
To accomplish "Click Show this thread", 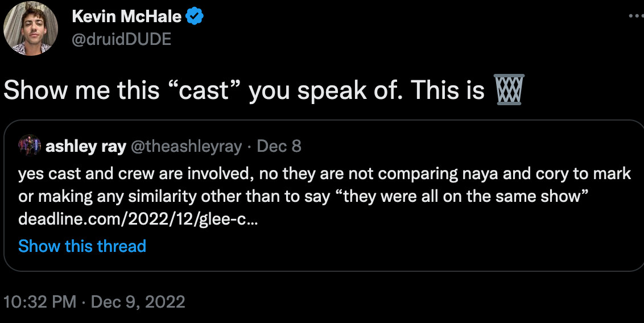I will tap(82, 246).
